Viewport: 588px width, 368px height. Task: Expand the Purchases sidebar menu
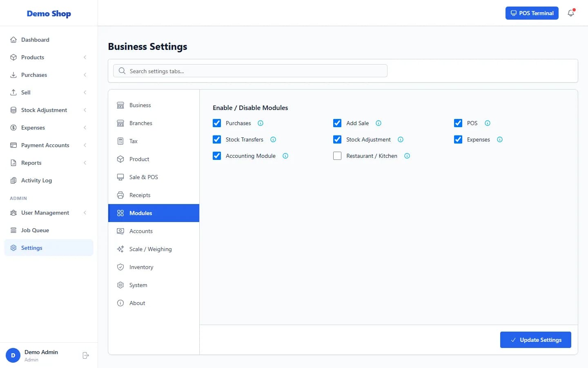click(49, 75)
